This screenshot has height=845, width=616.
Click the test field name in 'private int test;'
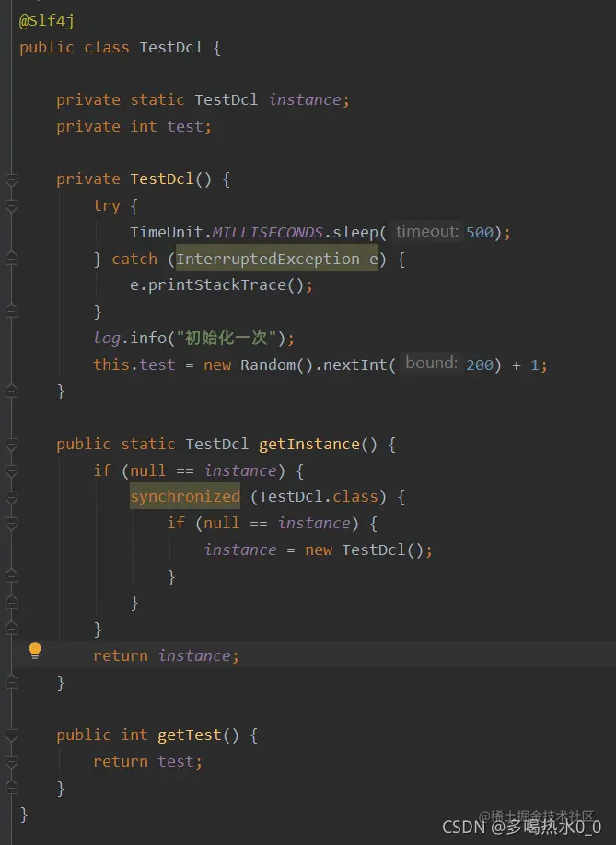[x=185, y=126]
